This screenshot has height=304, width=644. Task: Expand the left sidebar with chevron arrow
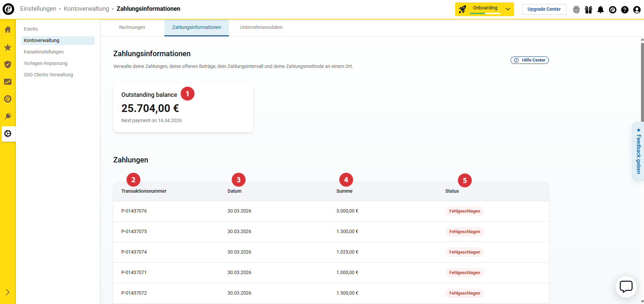click(x=8, y=292)
